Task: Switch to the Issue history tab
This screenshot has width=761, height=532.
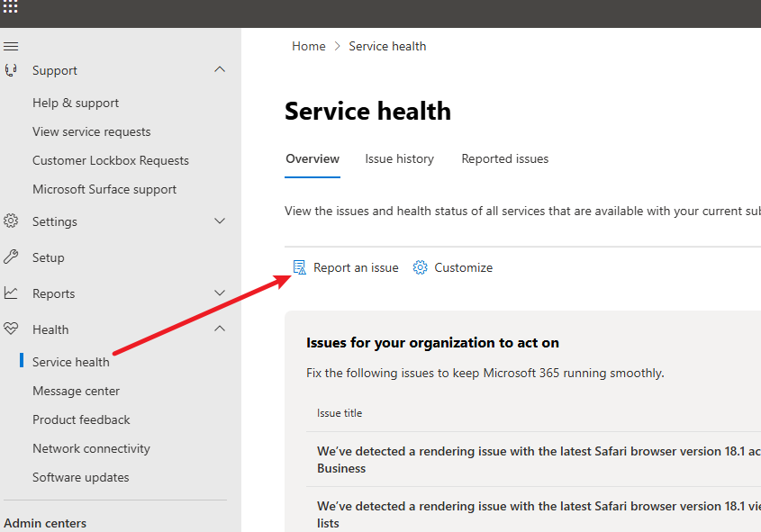Action: pyautogui.click(x=400, y=159)
